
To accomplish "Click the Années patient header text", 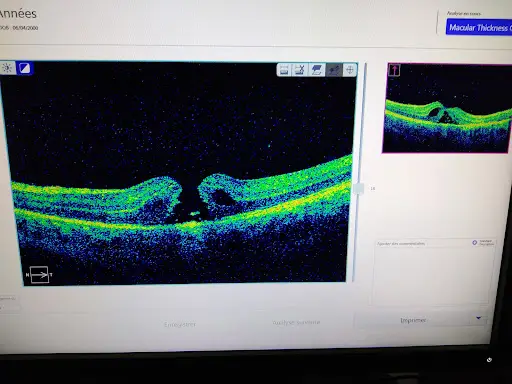I will point(17,14).
